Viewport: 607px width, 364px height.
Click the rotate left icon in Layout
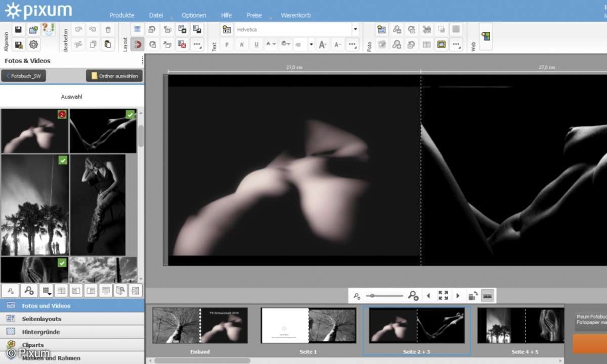(x=152, y=30)
